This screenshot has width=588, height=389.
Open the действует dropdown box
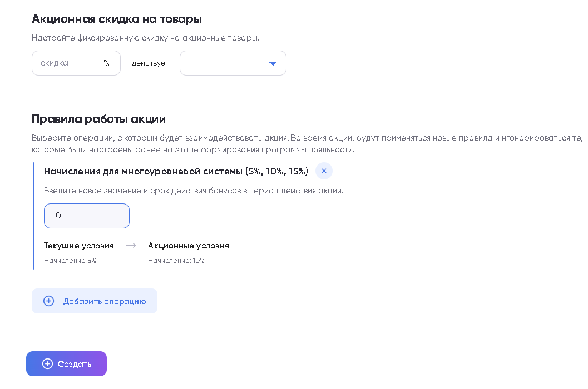pyautogui.click(x=233, y=63)
